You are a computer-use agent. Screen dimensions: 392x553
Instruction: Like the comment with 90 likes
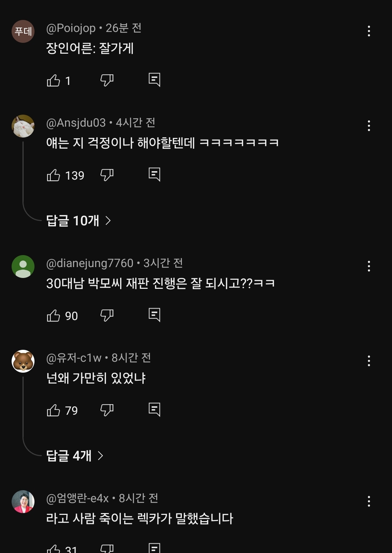tap(54, 316)
